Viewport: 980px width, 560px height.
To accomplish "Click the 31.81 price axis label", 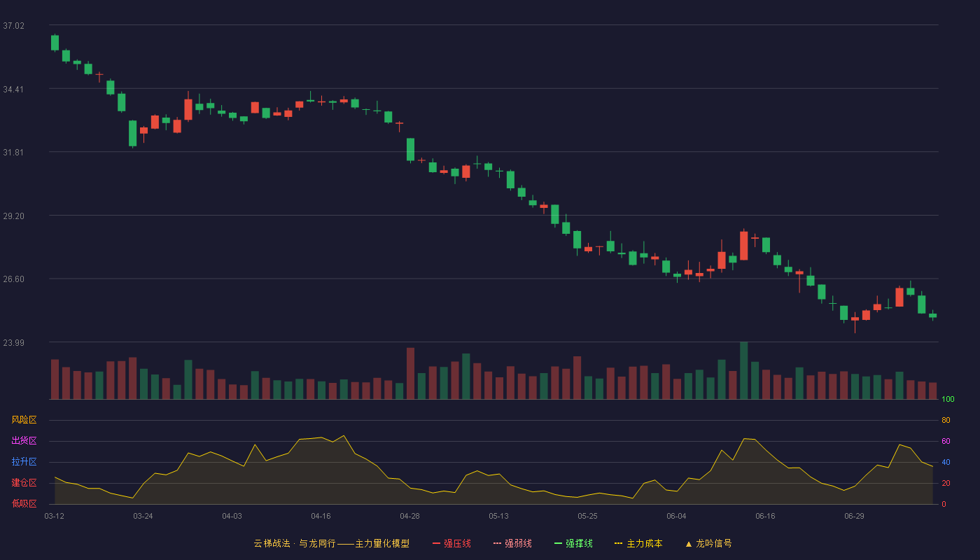I will pyautogui.click(x=13, y=153).
